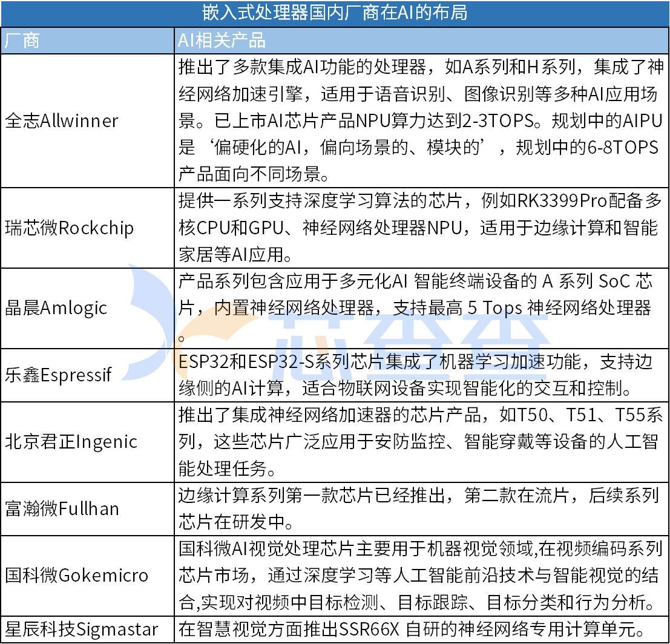Click the 富瀚微Fullhan vendor cell

click(x=62, y=508)
